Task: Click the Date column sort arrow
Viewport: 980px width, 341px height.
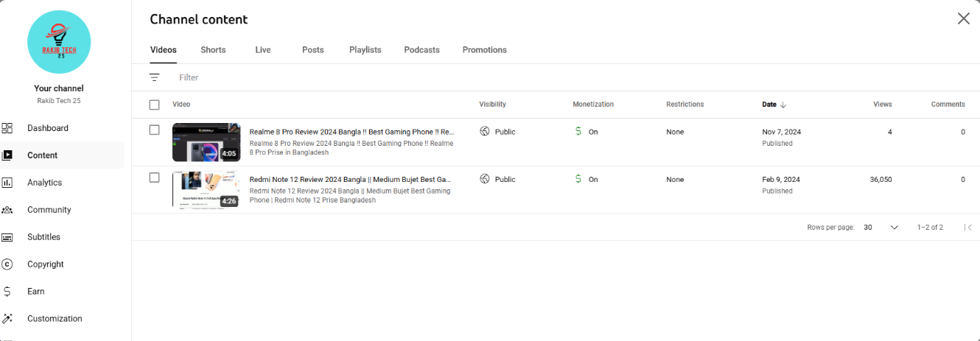Action: click(x=783, y=105)
